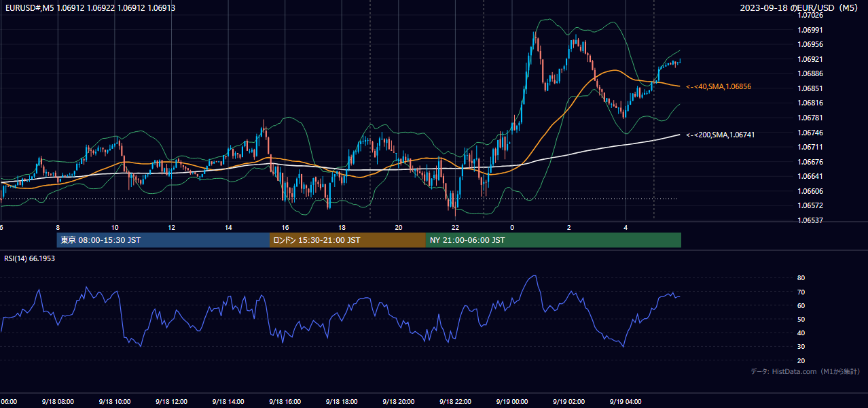
Task: Click hour label 12 under the price chart
Action: coord(171,227)
